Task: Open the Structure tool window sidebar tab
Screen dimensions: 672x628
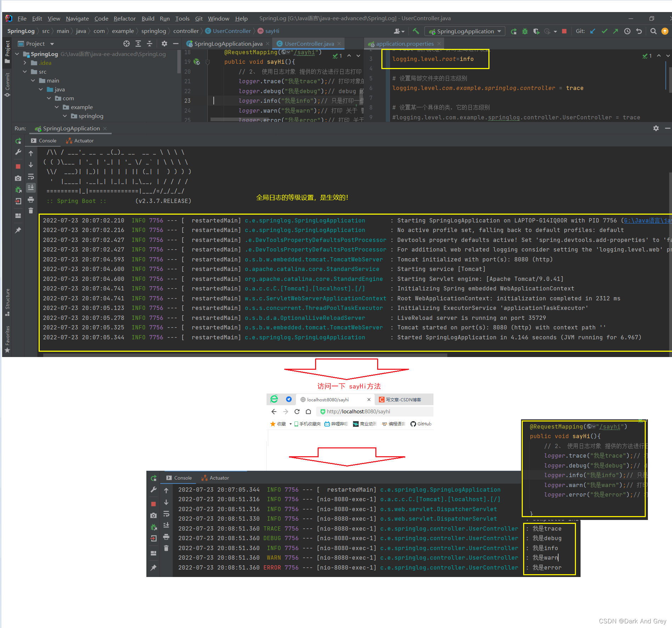Action: [7, 302]
